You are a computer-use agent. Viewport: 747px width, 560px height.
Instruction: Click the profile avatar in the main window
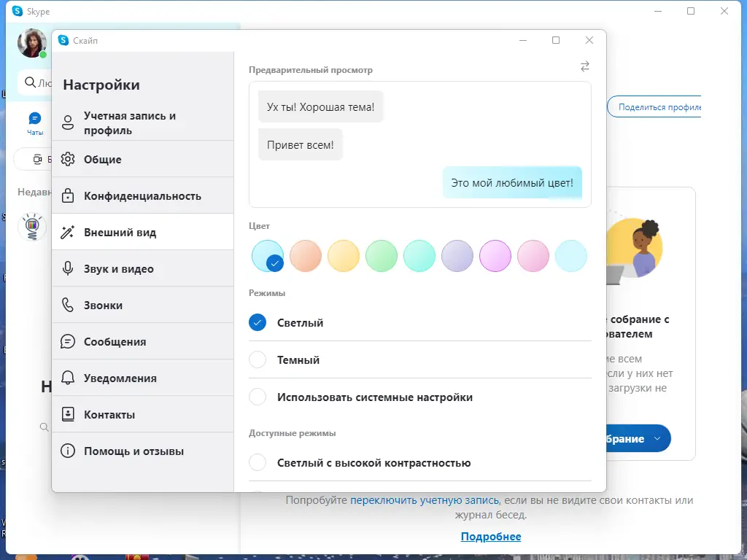click(31, 44)
